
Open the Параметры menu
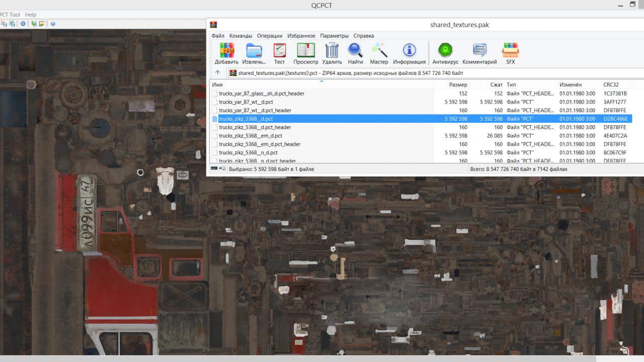(x=334, y=36)
